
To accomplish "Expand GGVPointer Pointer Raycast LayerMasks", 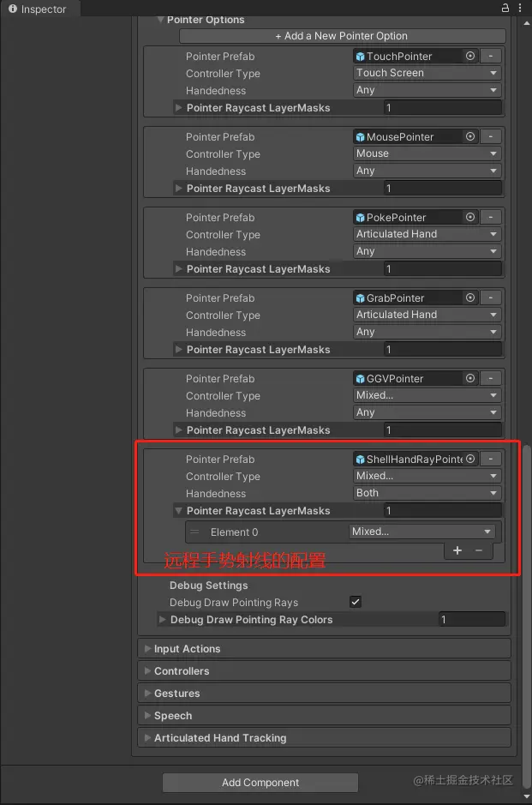I will (x=178, y=430).
